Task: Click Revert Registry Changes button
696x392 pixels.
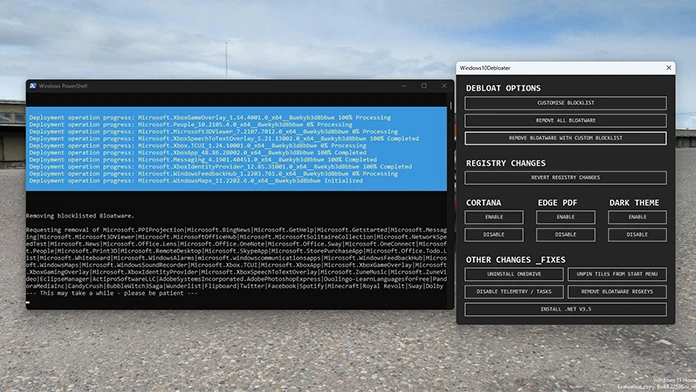Action: 566,178
